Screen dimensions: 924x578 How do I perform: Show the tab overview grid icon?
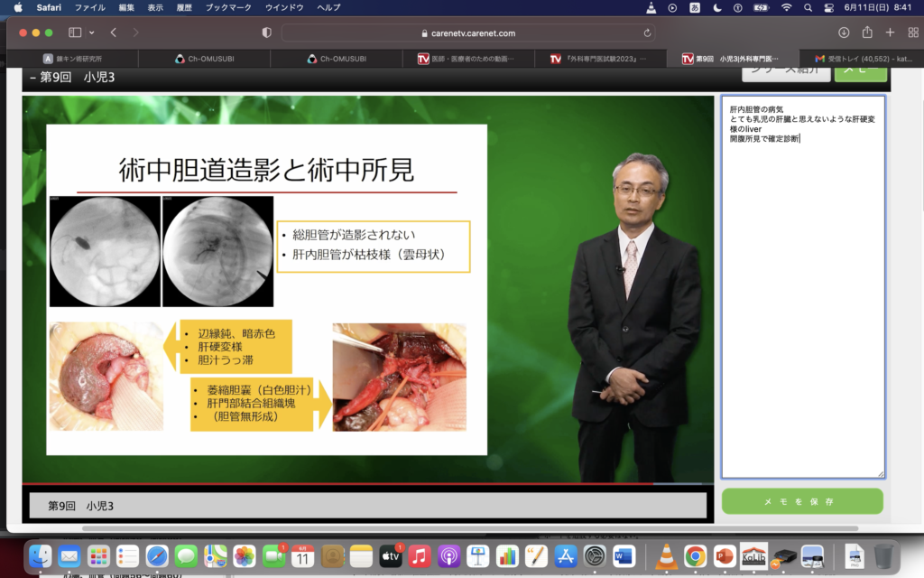[912, 33]
